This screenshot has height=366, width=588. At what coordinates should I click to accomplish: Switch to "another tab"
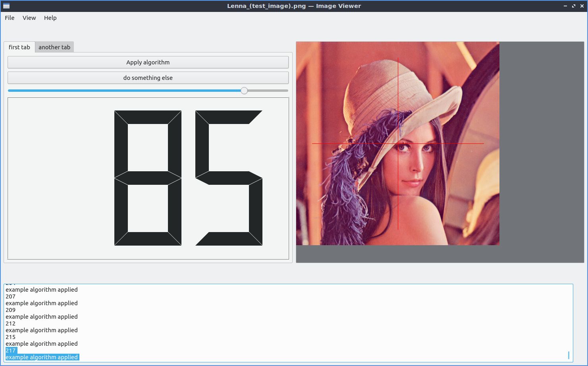54,47
